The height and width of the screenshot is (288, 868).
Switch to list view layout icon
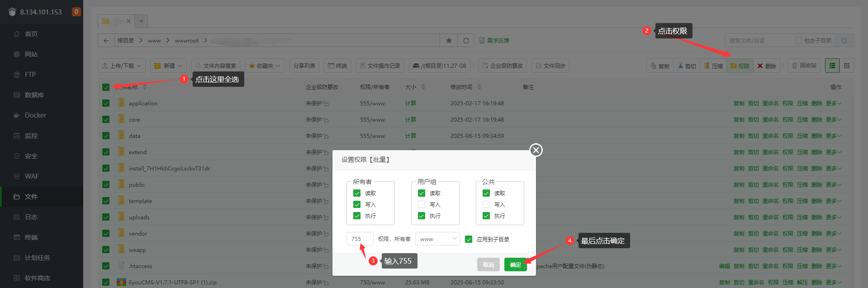[832, 66]
